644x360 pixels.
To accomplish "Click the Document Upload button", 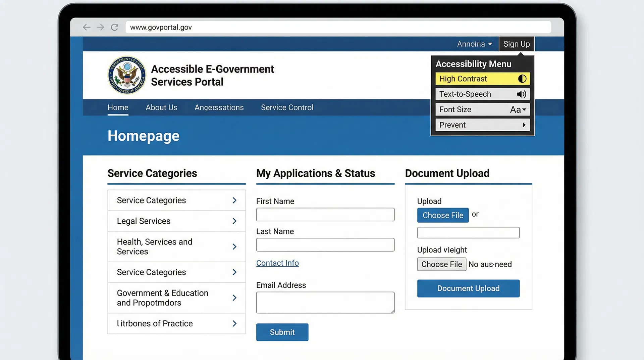I will click(x=468, y=288).
